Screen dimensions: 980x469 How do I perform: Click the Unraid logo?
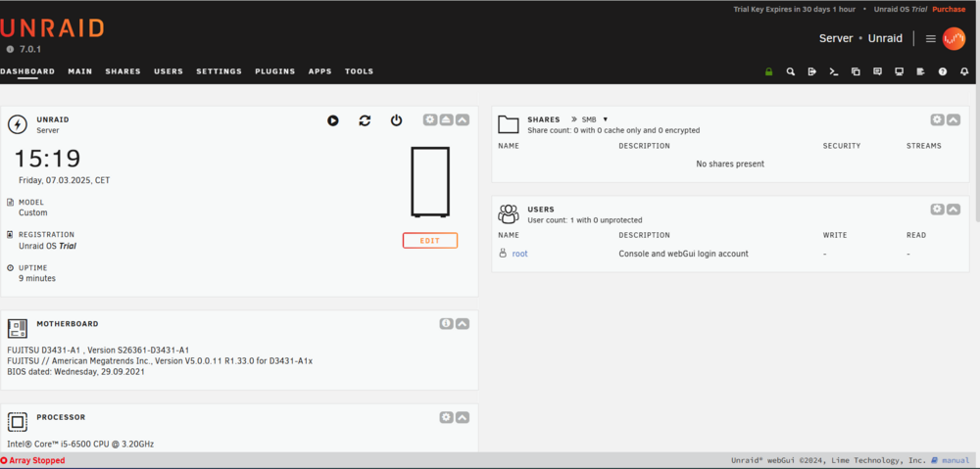52,28
